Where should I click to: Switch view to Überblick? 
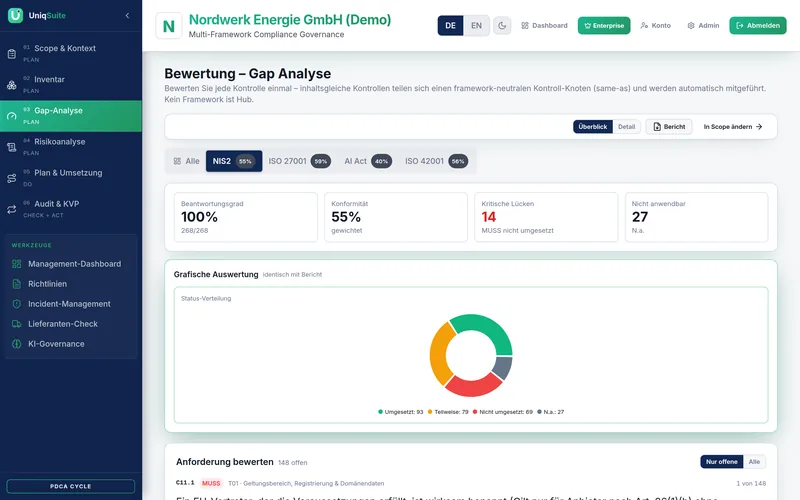point(593,127)
